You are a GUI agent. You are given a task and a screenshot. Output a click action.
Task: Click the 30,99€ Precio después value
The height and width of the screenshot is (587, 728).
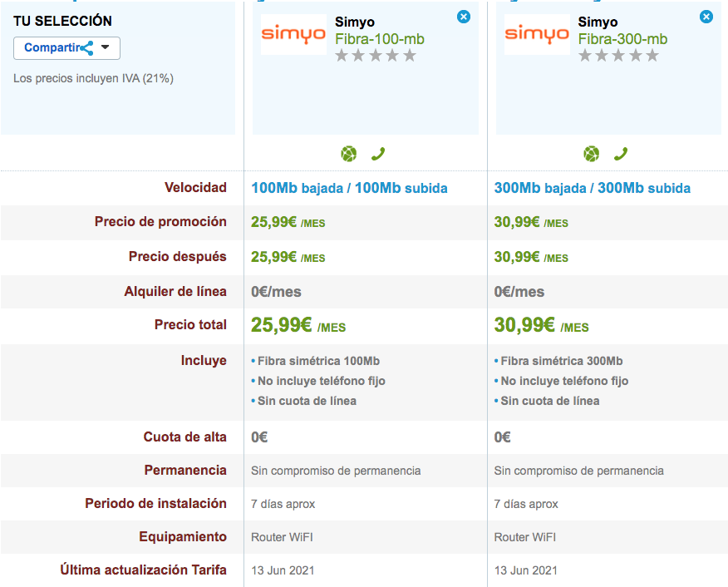(x=531, y=257)
